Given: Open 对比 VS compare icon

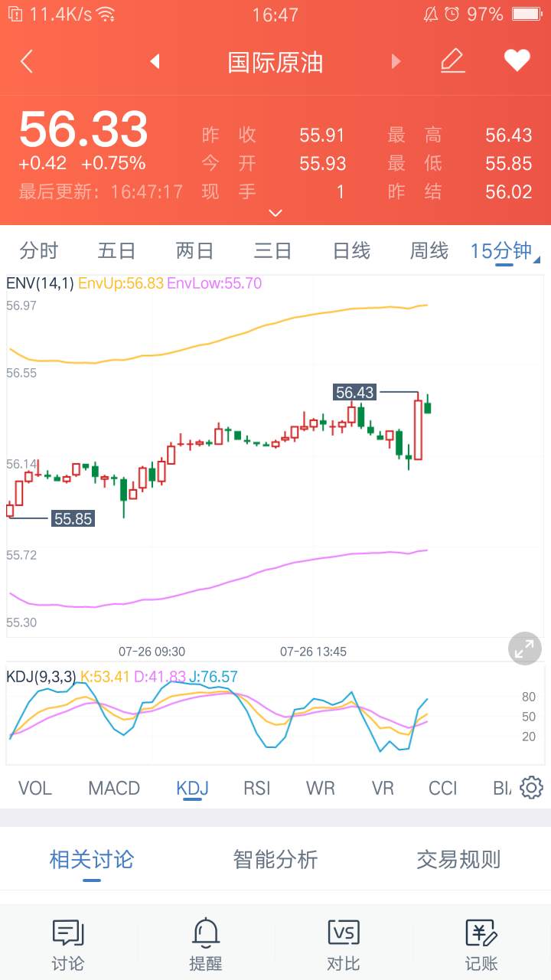Looking at the screenshot, I should (x=343, y=945).
